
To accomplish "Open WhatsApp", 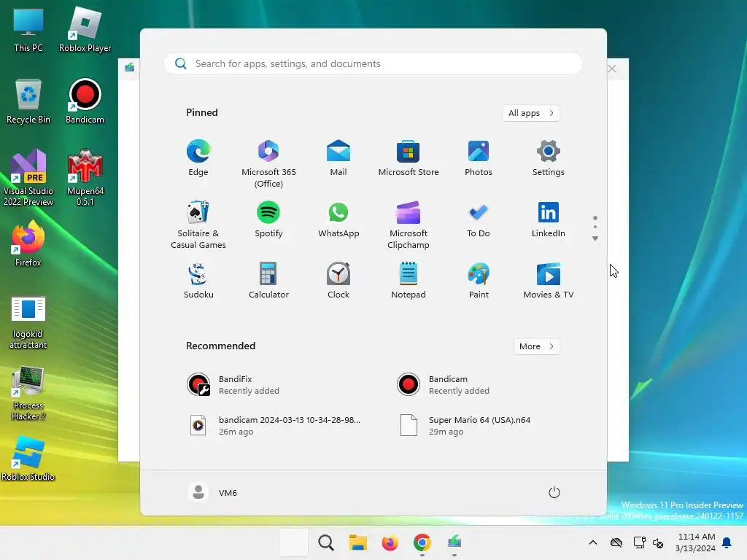I will point(338,219).
